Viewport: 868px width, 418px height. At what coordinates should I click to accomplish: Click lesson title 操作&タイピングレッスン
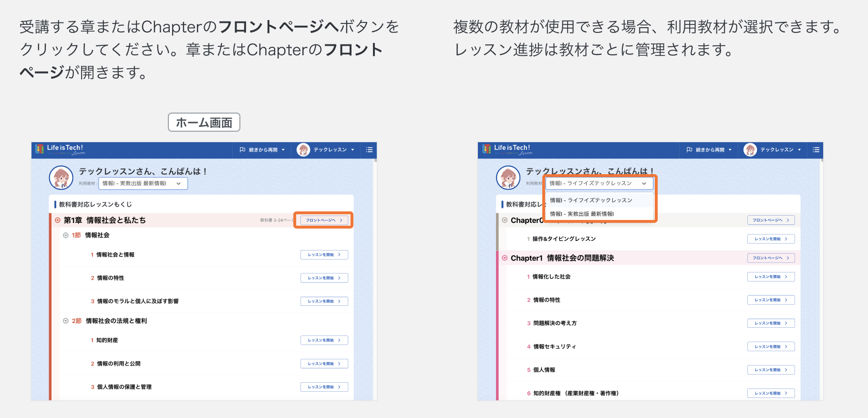click(564, 239)
